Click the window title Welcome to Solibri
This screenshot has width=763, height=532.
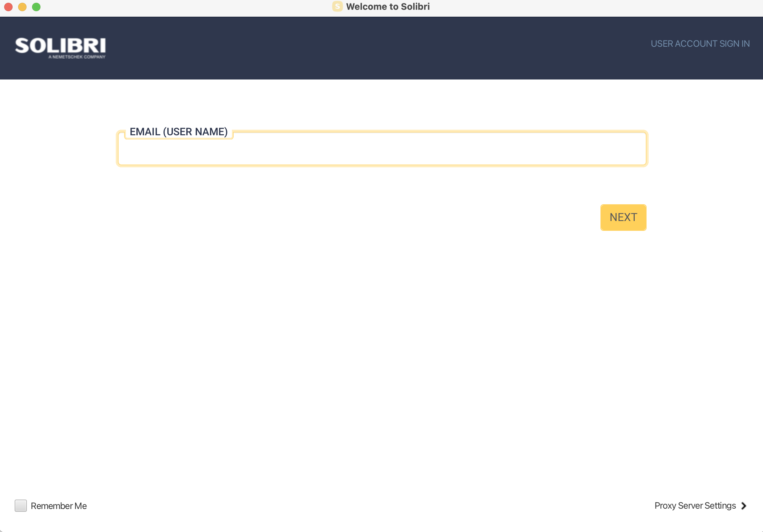pyautogui.click(x=387, y=6)
